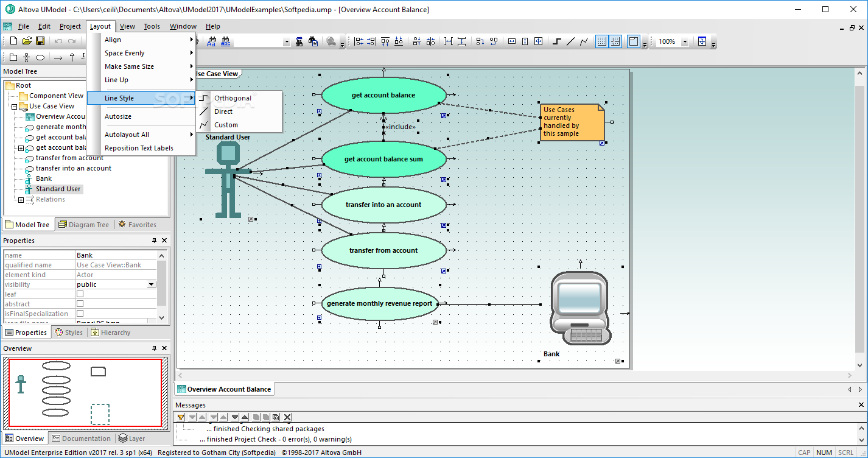Click the Make Same Size (both) icon
The height and width of the screenshot is (458, 868).
[539, 41]
